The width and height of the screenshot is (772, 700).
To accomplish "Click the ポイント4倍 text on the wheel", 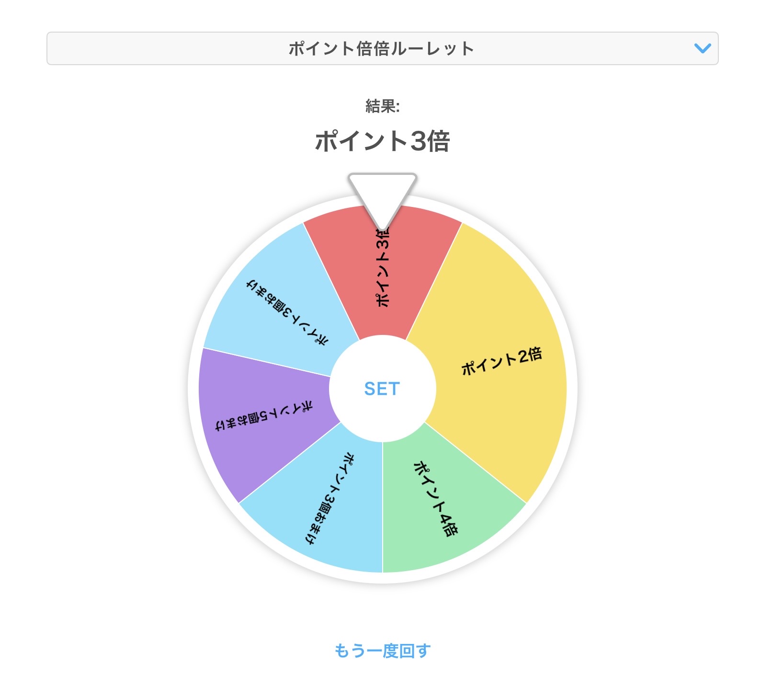I will pyautogui.click(x=435, y=498).
